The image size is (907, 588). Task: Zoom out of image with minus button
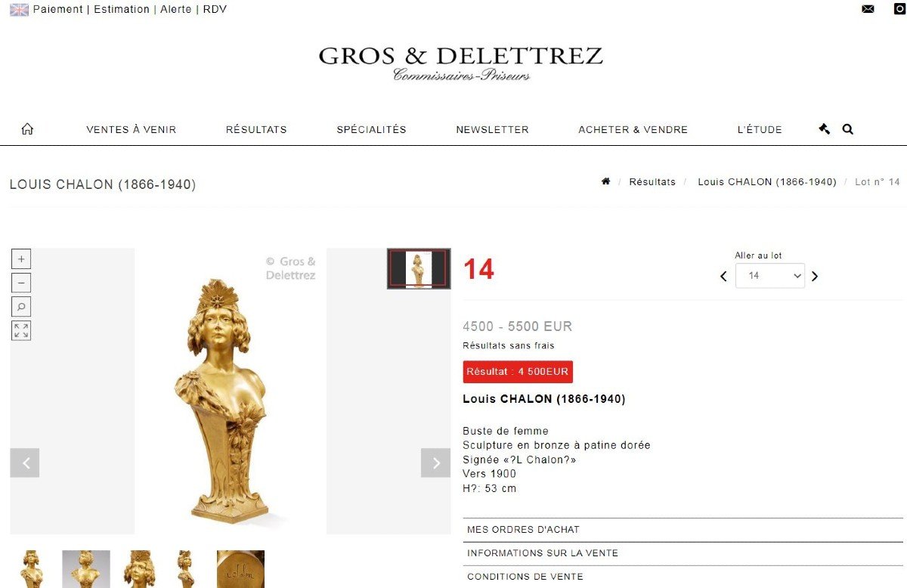tap(21, 283)
